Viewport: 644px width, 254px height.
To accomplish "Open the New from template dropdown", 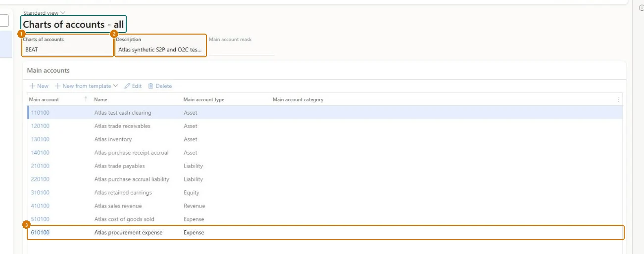I will [87, 86].
